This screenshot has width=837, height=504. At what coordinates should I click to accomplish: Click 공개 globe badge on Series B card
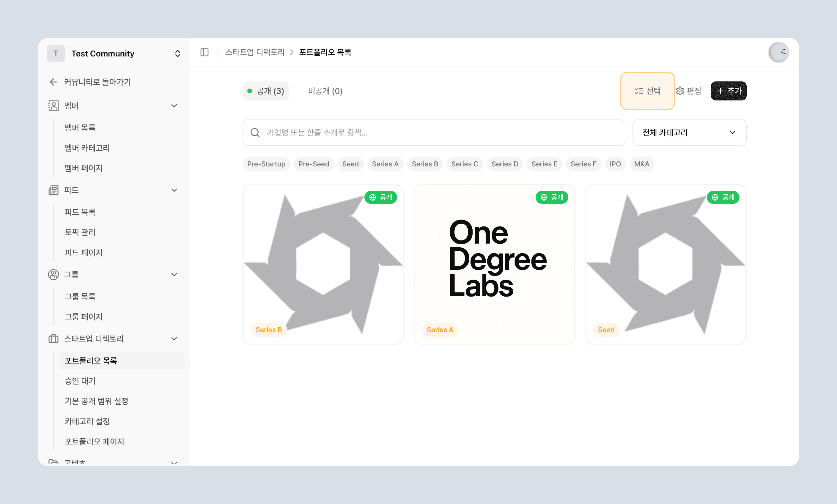click(x=380, y=197)
